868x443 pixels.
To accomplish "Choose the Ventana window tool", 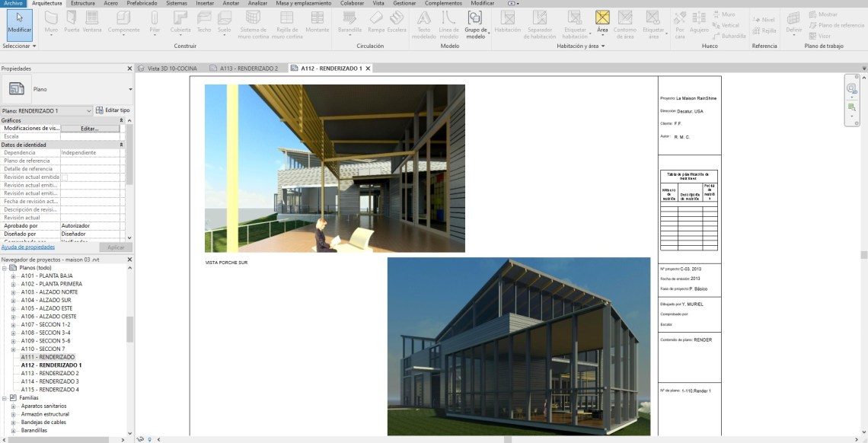I will pyautogui.click(x=92, y=18).
